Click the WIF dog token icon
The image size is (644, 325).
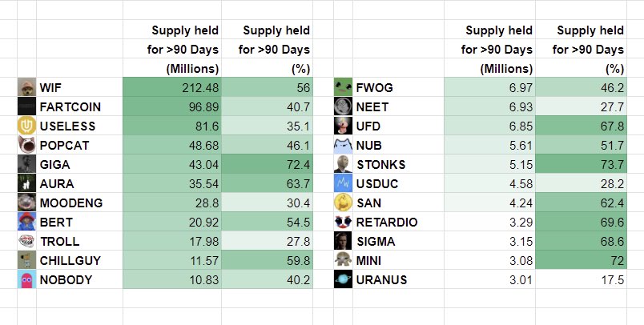26,86
